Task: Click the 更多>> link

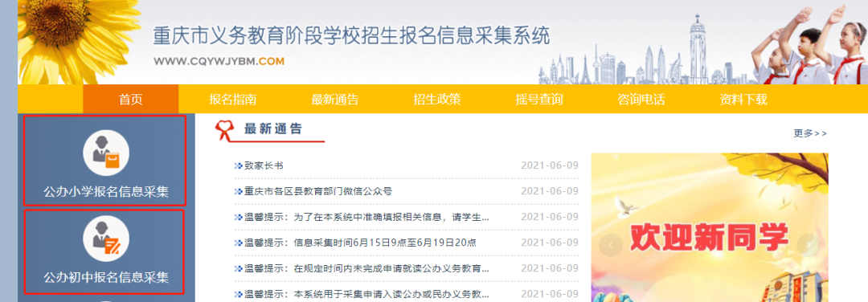Action: (x=810, y=133)
